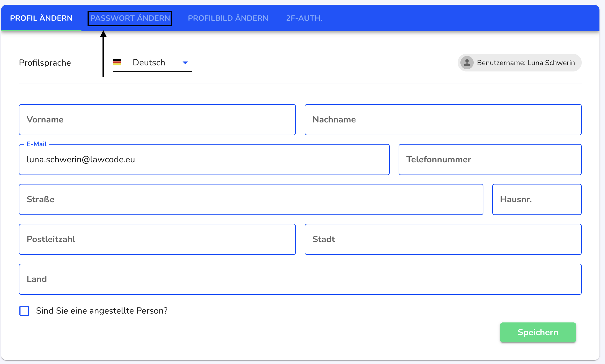Select the Telefonnummer input field

coord(490,160)
